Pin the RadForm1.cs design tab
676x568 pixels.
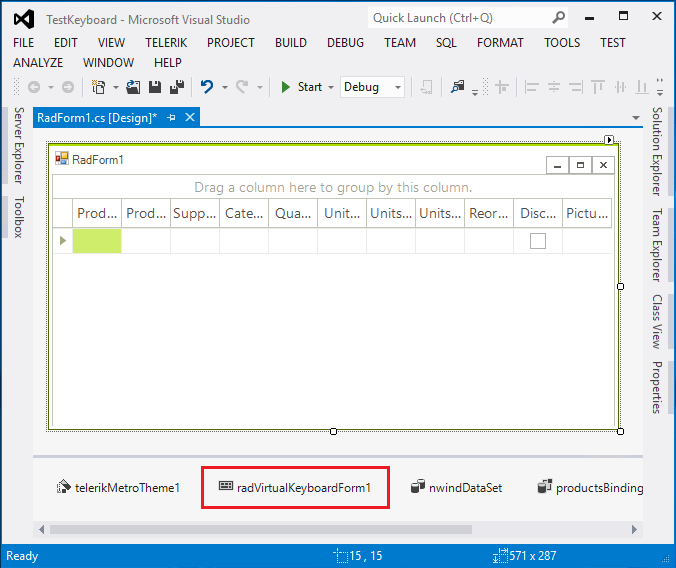pos(172,117)
